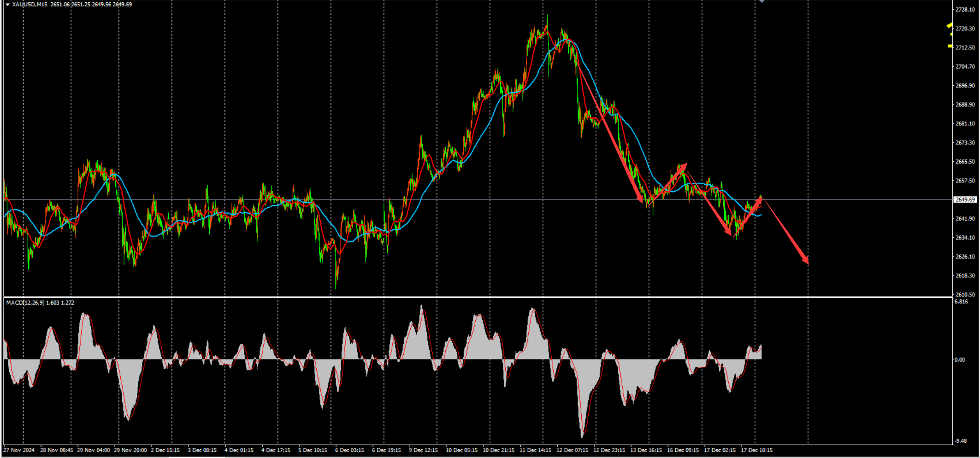Click the highlighted current price 2649.69
Viewport: 980px width, 458px height.
[965, 200]
